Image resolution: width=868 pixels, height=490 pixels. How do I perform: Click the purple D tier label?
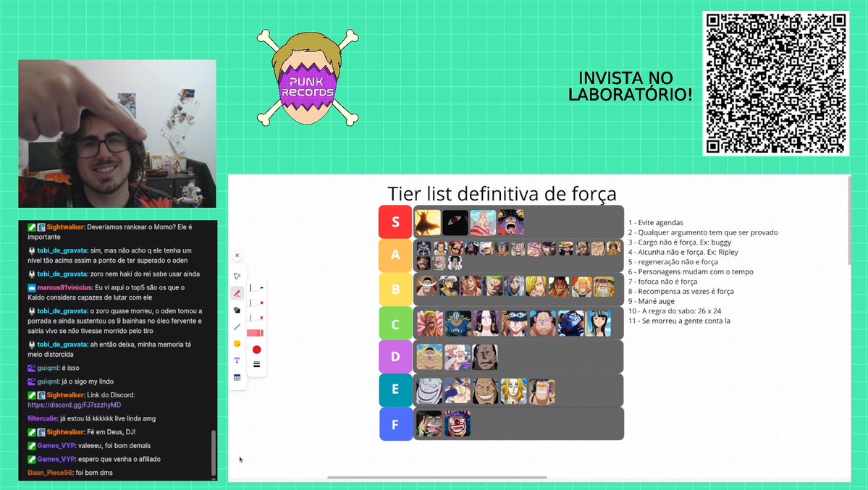pos(395,357)
